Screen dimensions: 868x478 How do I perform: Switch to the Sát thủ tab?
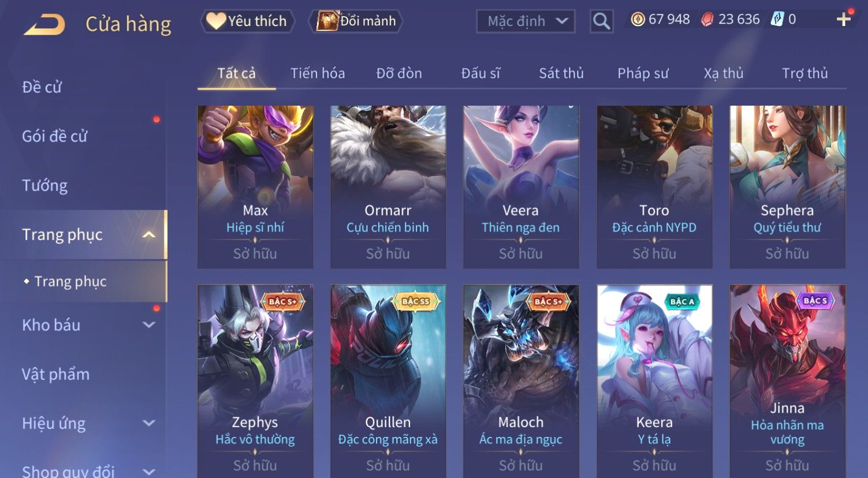click(561, 73)
